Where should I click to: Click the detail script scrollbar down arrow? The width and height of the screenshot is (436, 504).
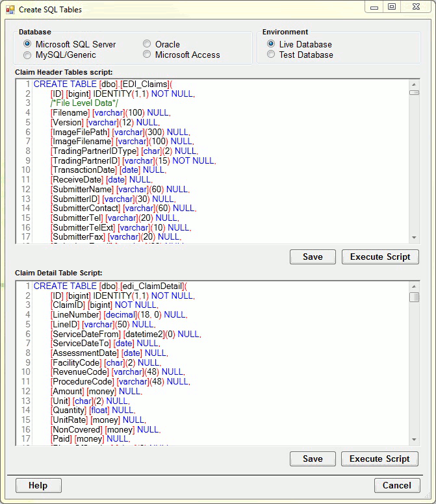click(x=414, y=440)
